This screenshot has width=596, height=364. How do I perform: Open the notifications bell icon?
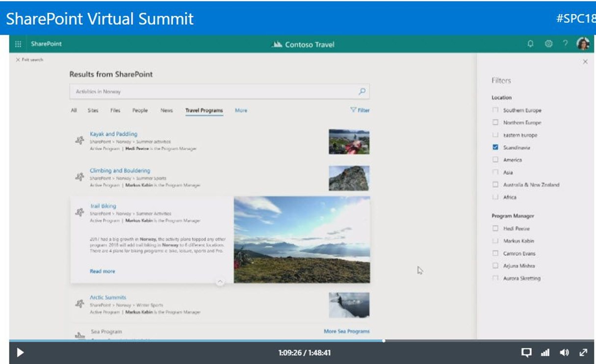[x=530, y=44]
